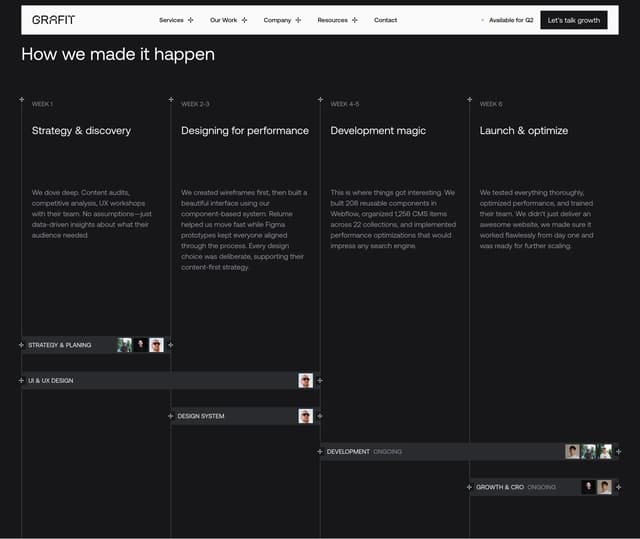640x539 pixels.
Task: Click the WEEK 1 label
Action: click(42, 104)
